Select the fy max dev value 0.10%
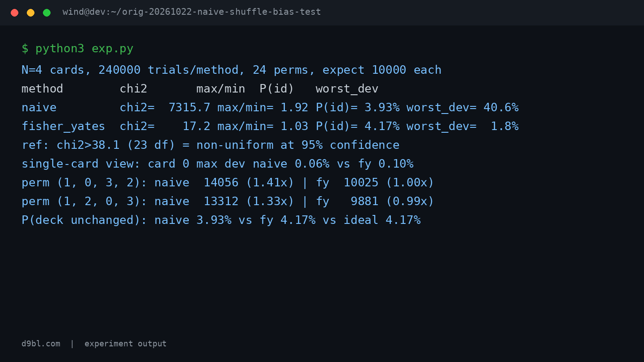The width and height of the screenshot is (644, 362). pos(396,164)
